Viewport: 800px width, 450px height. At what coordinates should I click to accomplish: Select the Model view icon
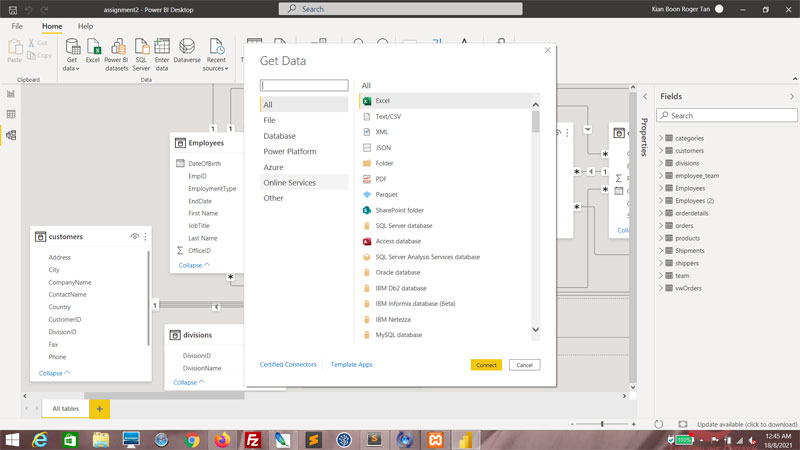(11, 135)
